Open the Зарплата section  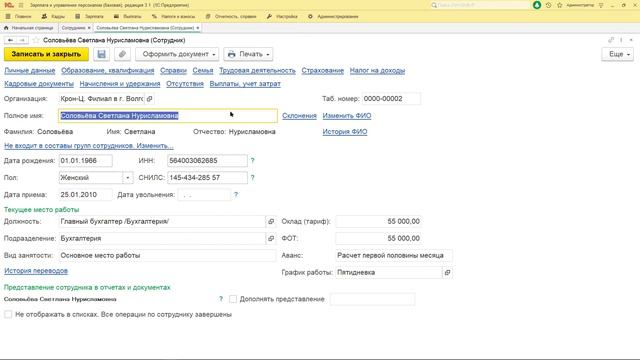[x=89, y=16]
